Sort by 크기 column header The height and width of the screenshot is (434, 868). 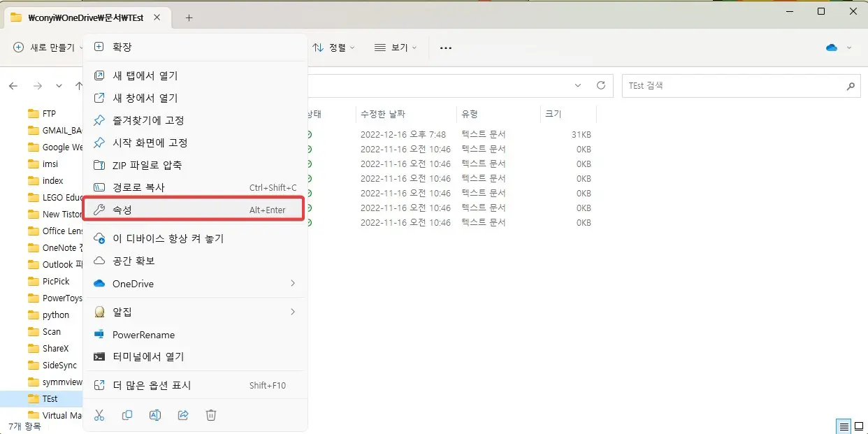[569, 114]
